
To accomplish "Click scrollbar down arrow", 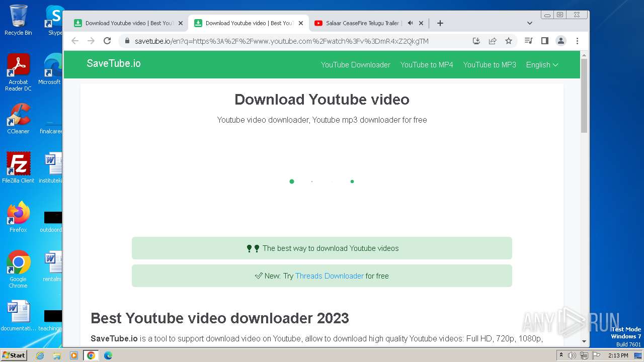I will (584, 341).
